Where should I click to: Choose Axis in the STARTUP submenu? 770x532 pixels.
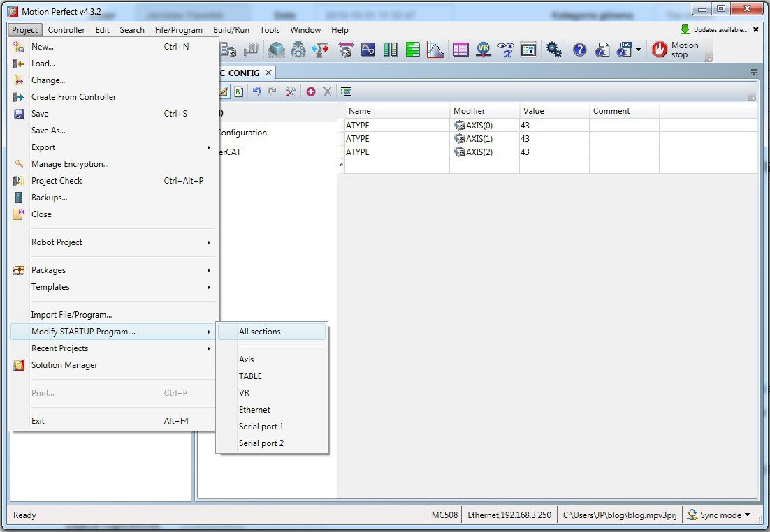272,360
